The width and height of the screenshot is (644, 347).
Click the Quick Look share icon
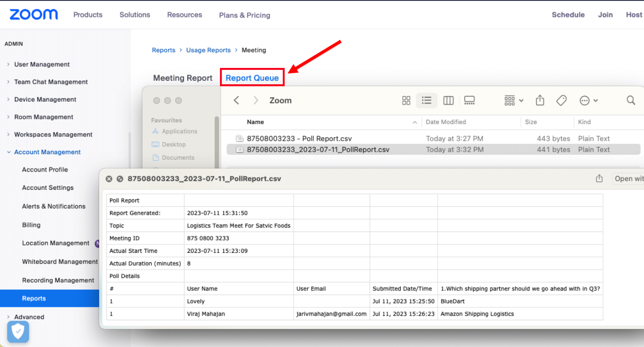599,178
